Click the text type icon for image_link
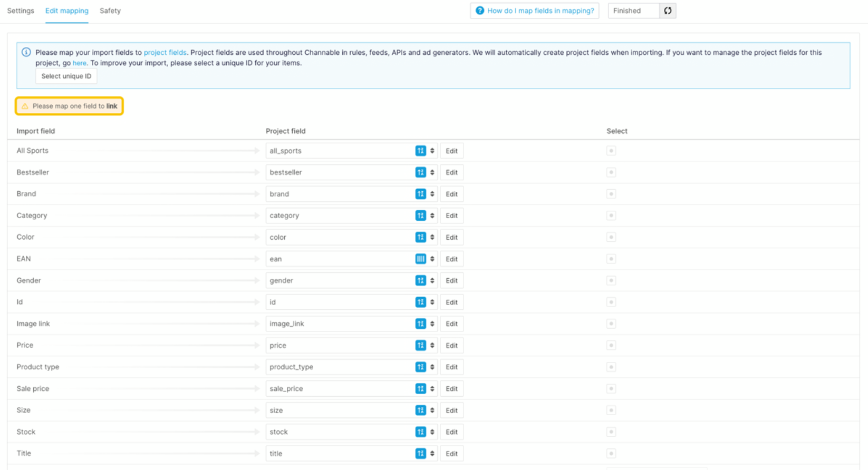868x470 pixels. click(x=420, y=324)
